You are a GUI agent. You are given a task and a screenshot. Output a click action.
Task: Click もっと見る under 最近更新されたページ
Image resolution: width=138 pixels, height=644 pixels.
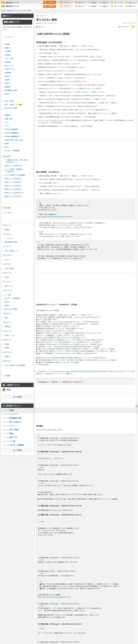point(17,450)
